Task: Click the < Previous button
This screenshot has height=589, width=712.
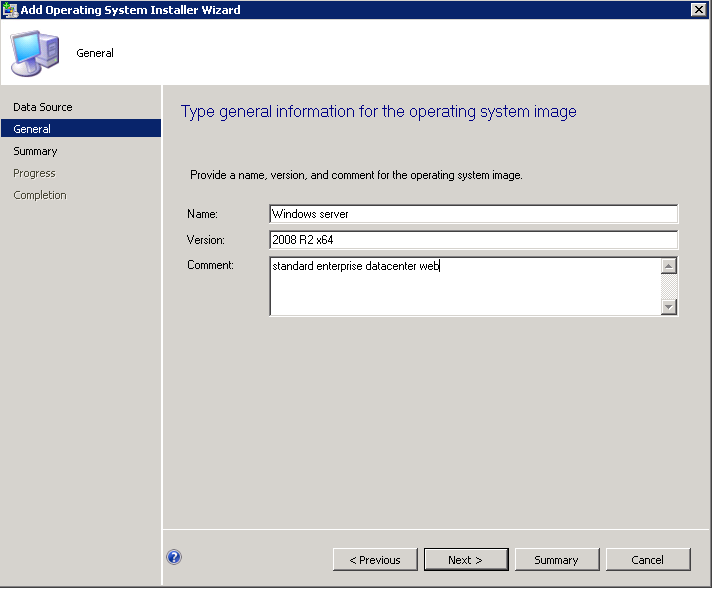Action: point(375,559)
